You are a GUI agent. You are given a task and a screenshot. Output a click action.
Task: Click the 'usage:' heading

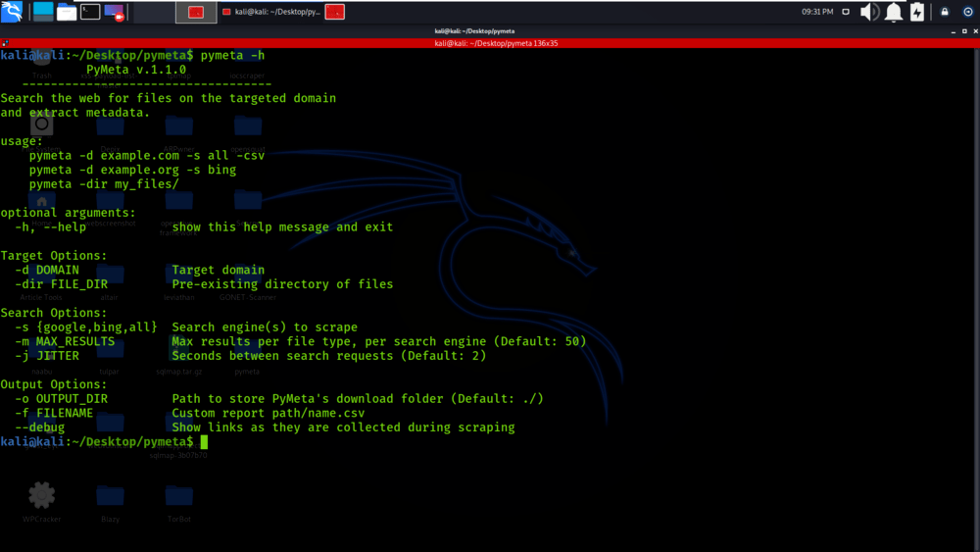coord(22,141)
